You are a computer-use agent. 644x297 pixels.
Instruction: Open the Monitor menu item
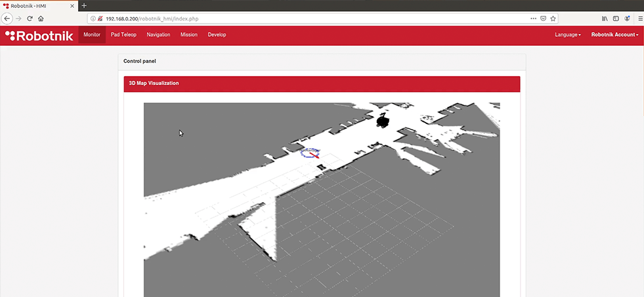click(x=92, y=35)
